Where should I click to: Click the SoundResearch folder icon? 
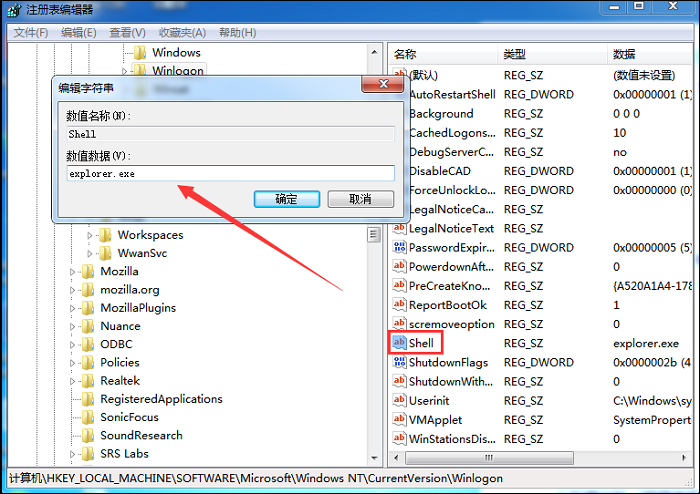tap(88, 435)
